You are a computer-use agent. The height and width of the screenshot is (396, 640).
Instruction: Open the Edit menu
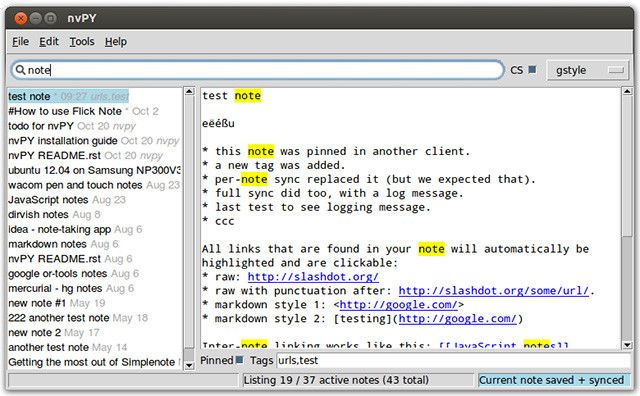pyautogui.click(x=49, y=42)
